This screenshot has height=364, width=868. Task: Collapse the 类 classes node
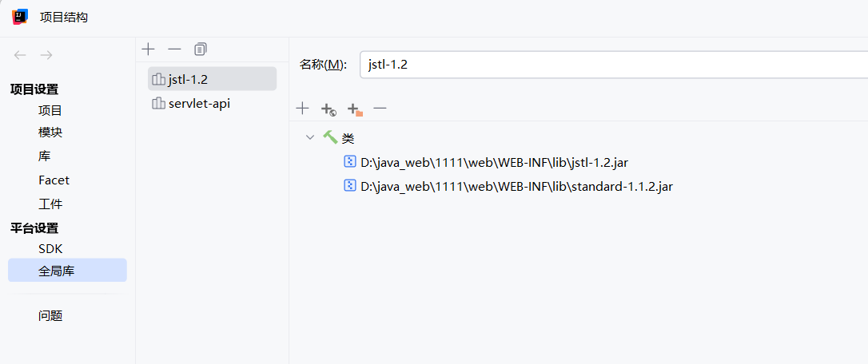tap(310, 137)
